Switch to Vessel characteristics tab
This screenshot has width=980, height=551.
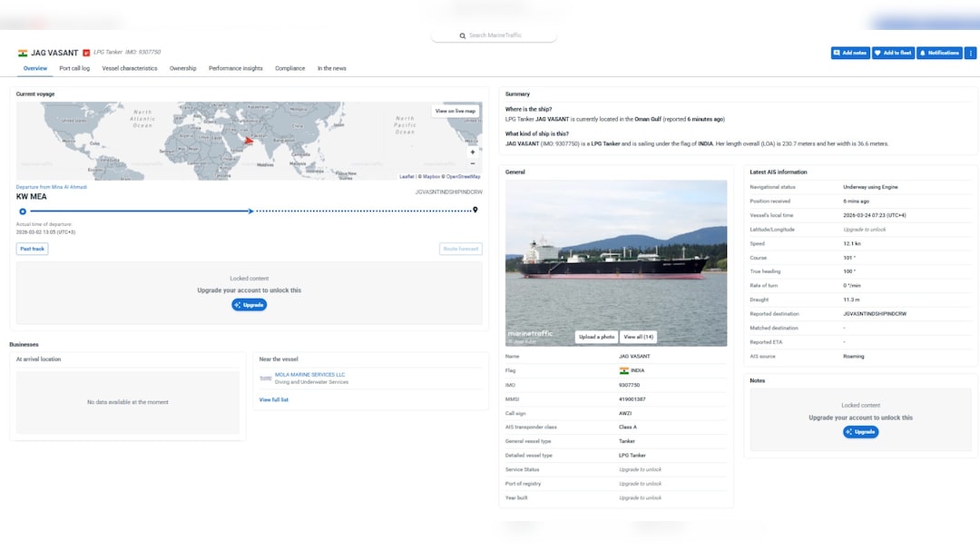130,68
